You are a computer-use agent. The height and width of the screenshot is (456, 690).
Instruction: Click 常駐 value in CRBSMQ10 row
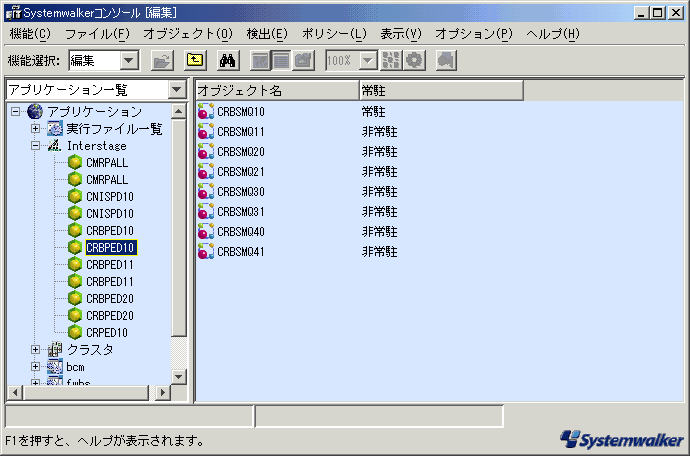pos(374,112)
